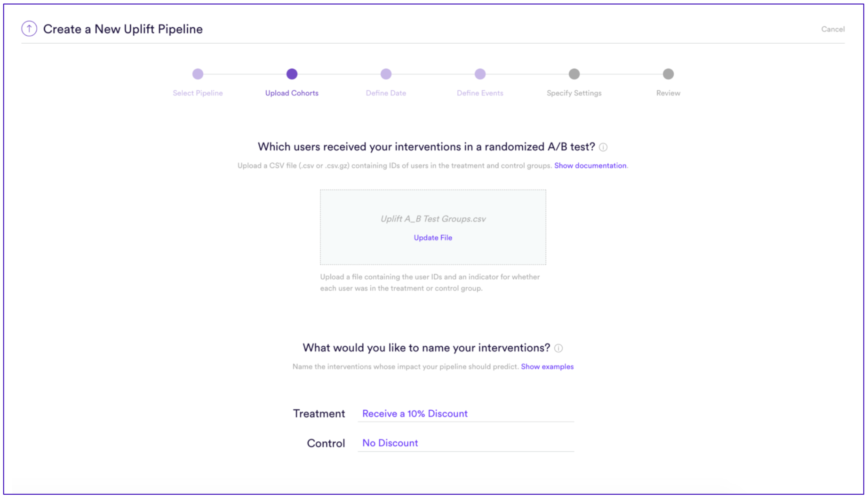Screen dimensions: 868x497
Task: Click the Uplift pipeline arrow icon
Action: point(29,29)
